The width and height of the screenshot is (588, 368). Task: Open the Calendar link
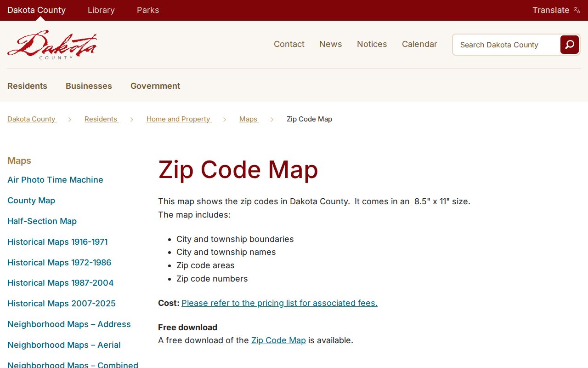pyautogui.click(x=419, y=44)
